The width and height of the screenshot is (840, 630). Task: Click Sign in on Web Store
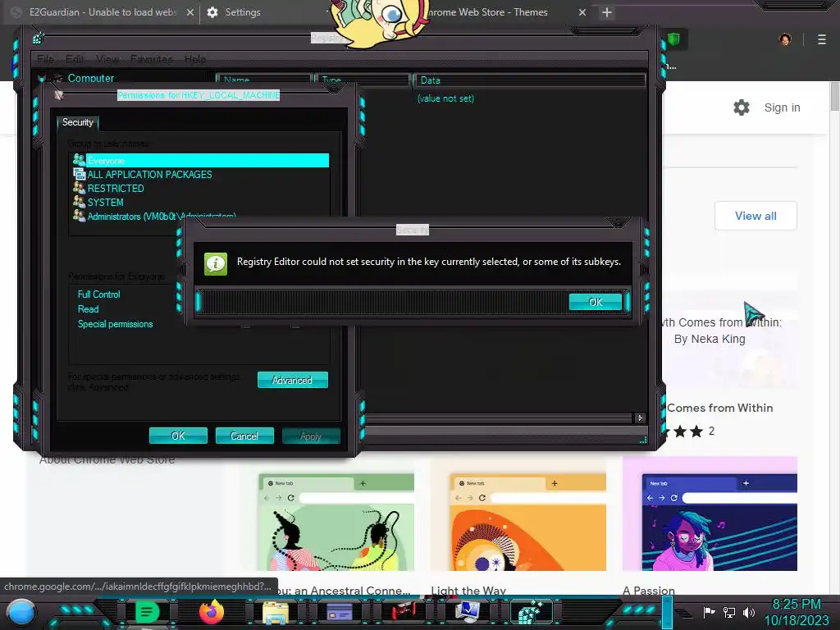coord(782,107)
